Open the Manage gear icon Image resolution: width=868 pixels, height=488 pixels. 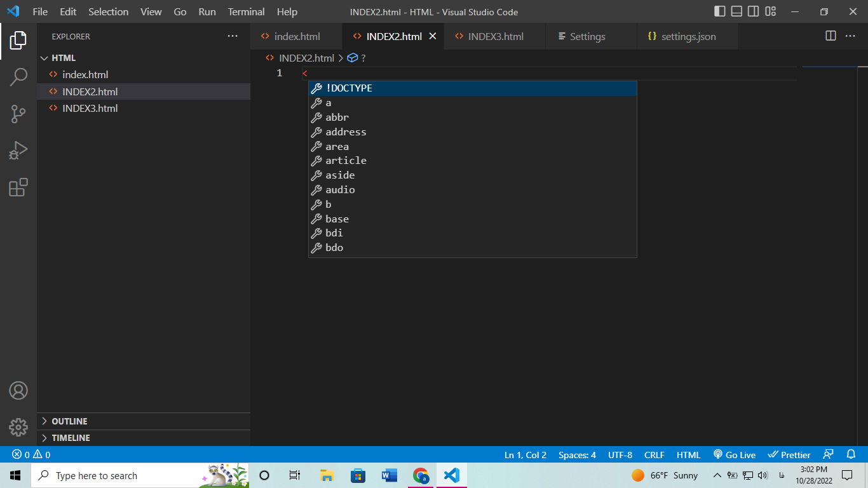[x=18, y=427]
